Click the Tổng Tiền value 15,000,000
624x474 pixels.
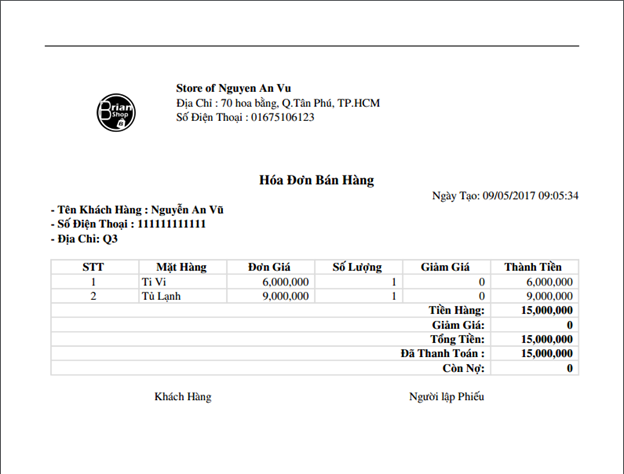coord(547,339)
